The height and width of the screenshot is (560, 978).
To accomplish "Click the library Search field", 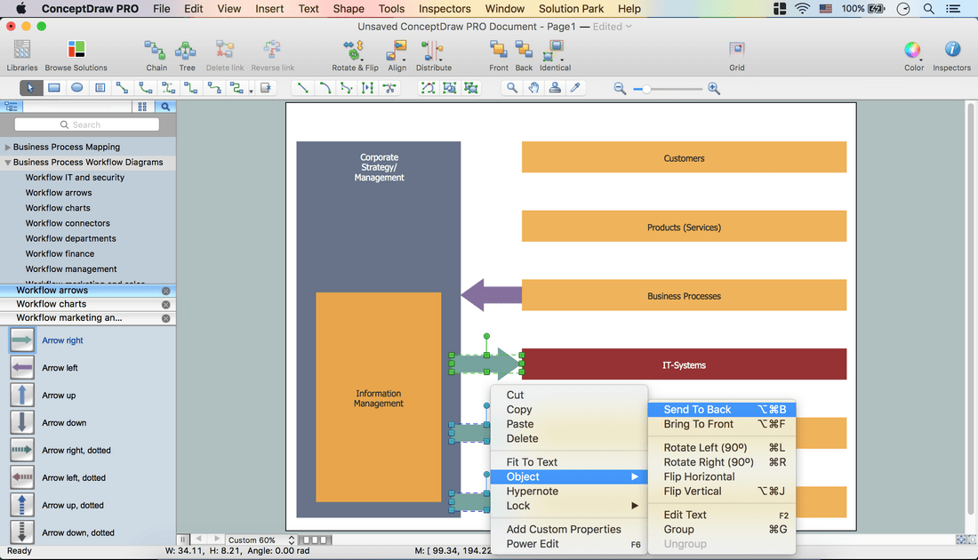I will [87, 124].
